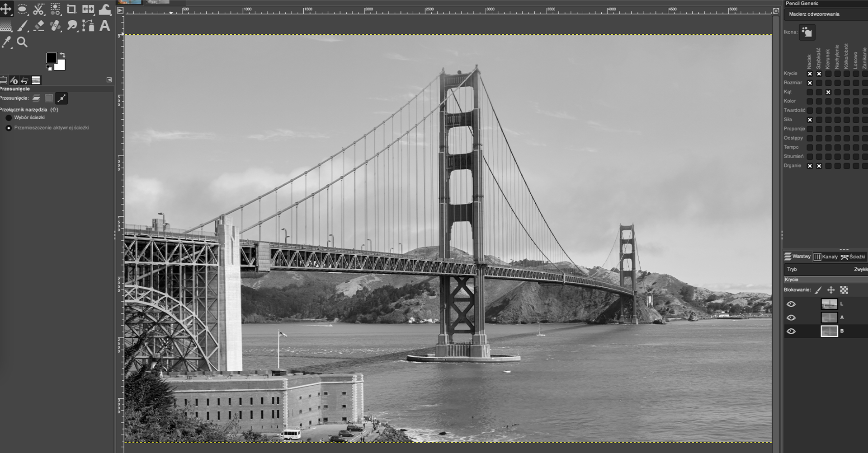The width and height of the screenshot is (868, 453).
Task: Toggle Kąt / Kierunek checkbox
Action: (x=828, y=92)
